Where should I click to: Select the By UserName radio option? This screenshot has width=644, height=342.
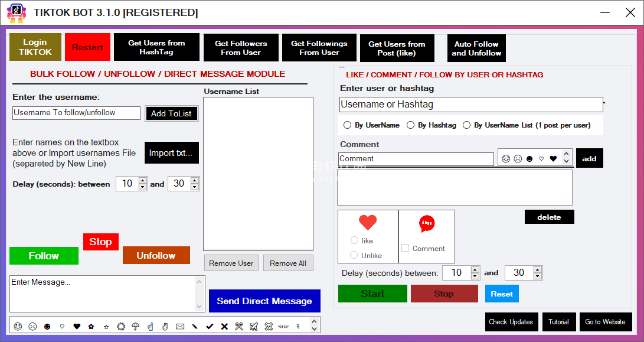point(348,125)
